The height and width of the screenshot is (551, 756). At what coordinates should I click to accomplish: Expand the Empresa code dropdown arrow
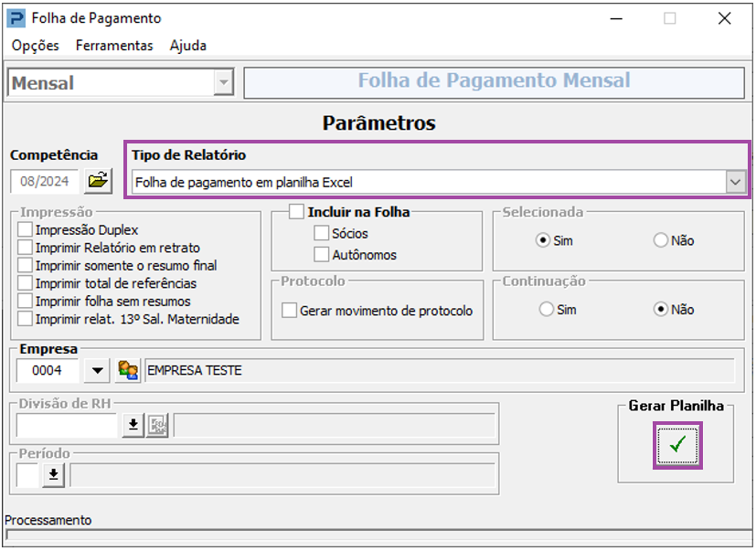click(x=96, y=371)
